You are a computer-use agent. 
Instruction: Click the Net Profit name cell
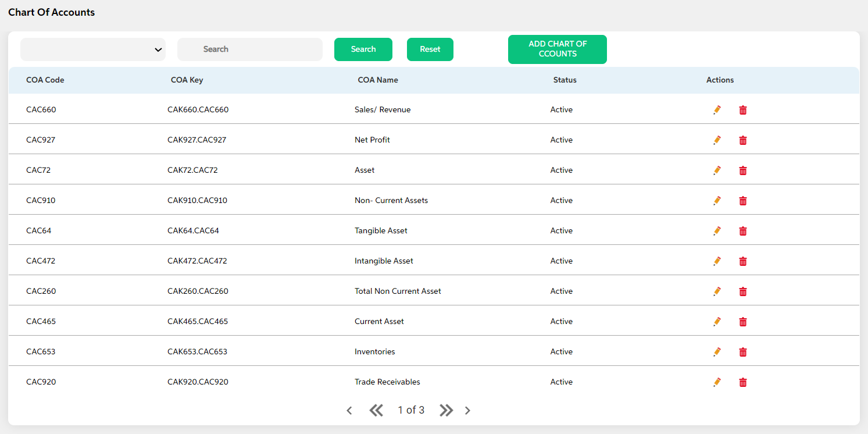tap(372, 140)
